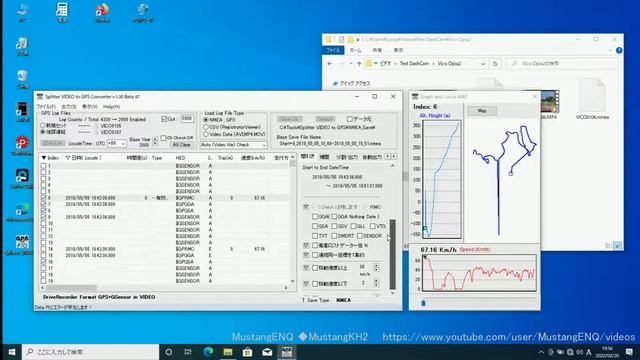This screenshot has width=640, height=360.
Task: Open Microsoft Store from taskbar
Action: point(247,352)
